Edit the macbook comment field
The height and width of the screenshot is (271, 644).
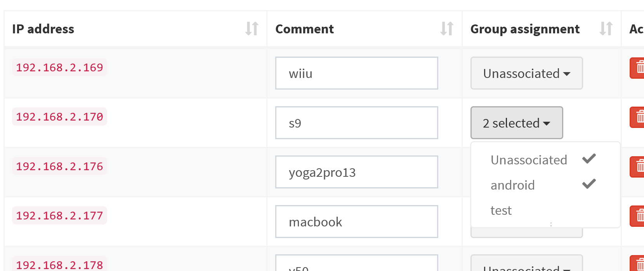[356, 221]
